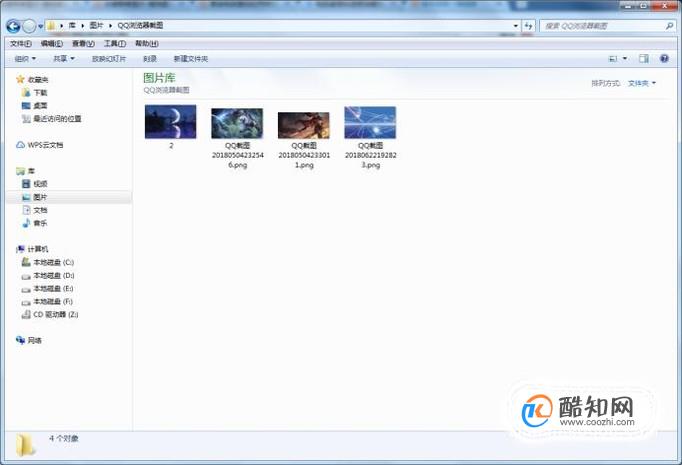Open the 共享 toolbar dropdown
The width and height of the screenshot is (682, 465).
click(x=64, y=59)
